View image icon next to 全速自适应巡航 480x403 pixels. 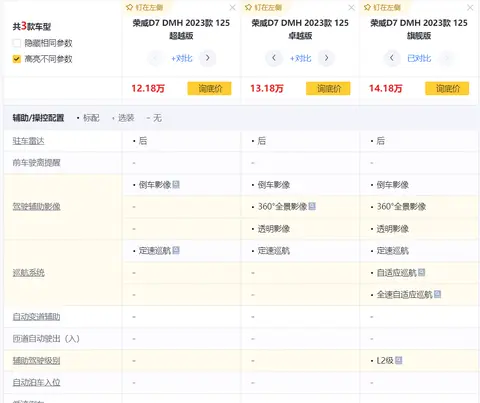click(438, 294)
